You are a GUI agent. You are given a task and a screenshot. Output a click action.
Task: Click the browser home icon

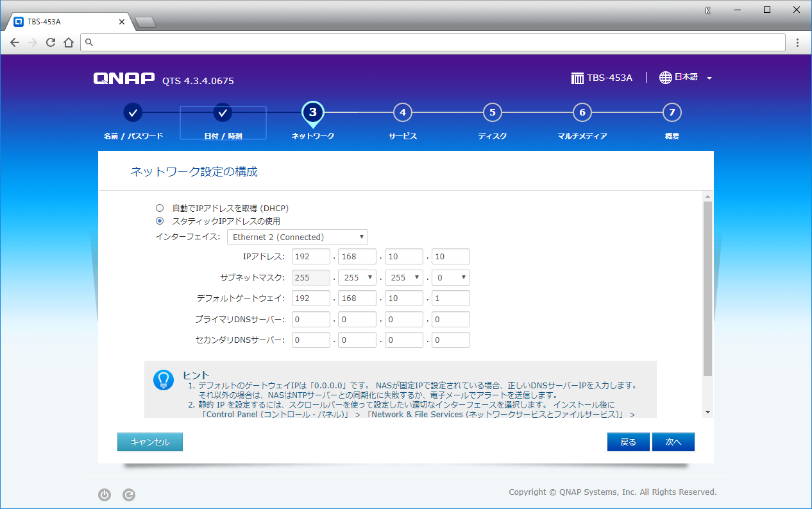pos(69,43)
